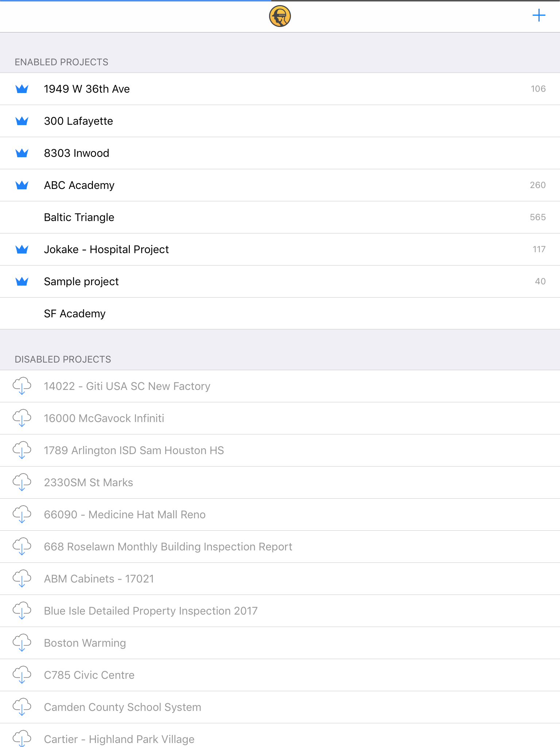560x747 pixels.
Task: Tap the plus icon to add project
Action: pos(538,16)
